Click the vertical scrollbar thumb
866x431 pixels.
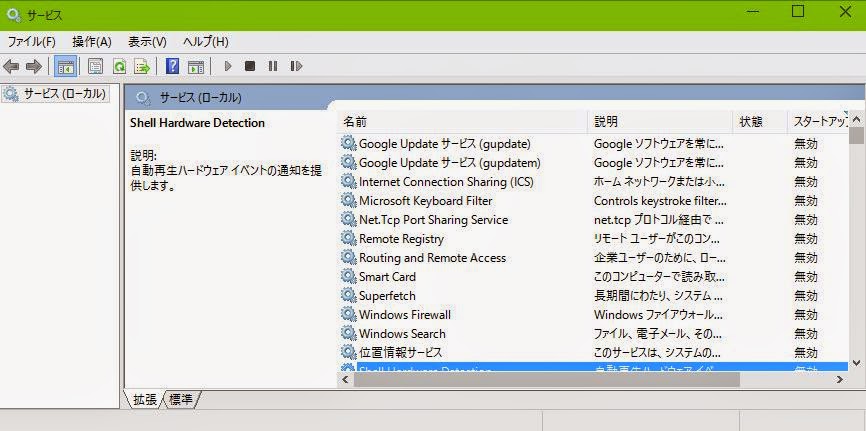(857, 135)
